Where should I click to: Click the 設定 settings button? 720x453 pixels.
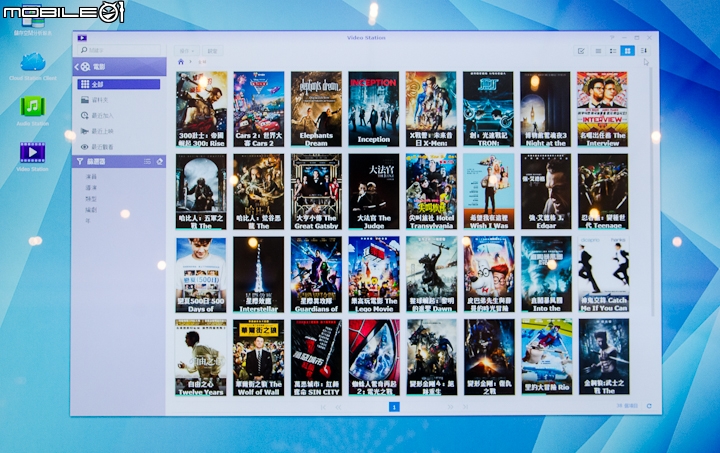pos(213,51)
